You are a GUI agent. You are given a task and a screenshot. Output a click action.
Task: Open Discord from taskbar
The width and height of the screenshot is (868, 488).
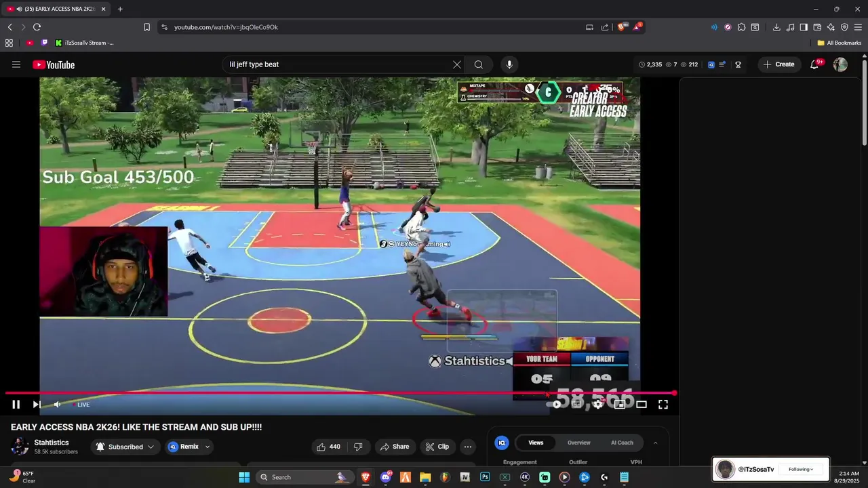[386, 477]
